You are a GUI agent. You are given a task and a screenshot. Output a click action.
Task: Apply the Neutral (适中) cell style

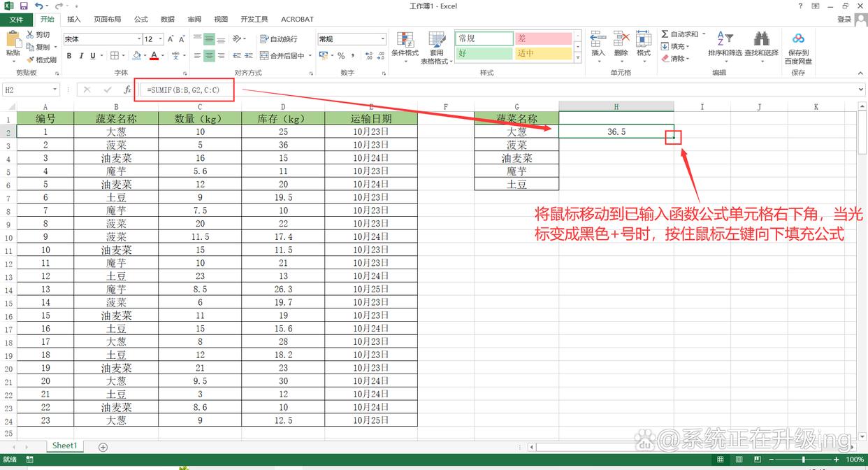543,53
